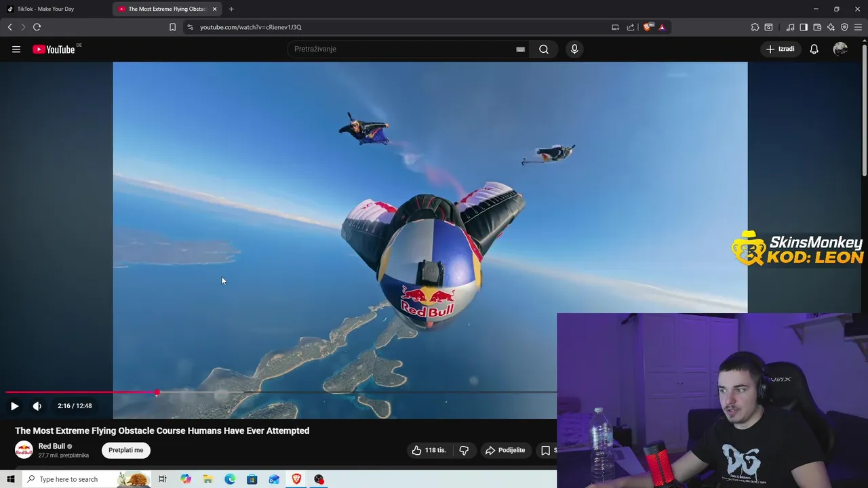The height and width of the screenshot is (488, 868).
Task: Click the Izradi create button
Action: pyautogui.click(x=781, y=49)
